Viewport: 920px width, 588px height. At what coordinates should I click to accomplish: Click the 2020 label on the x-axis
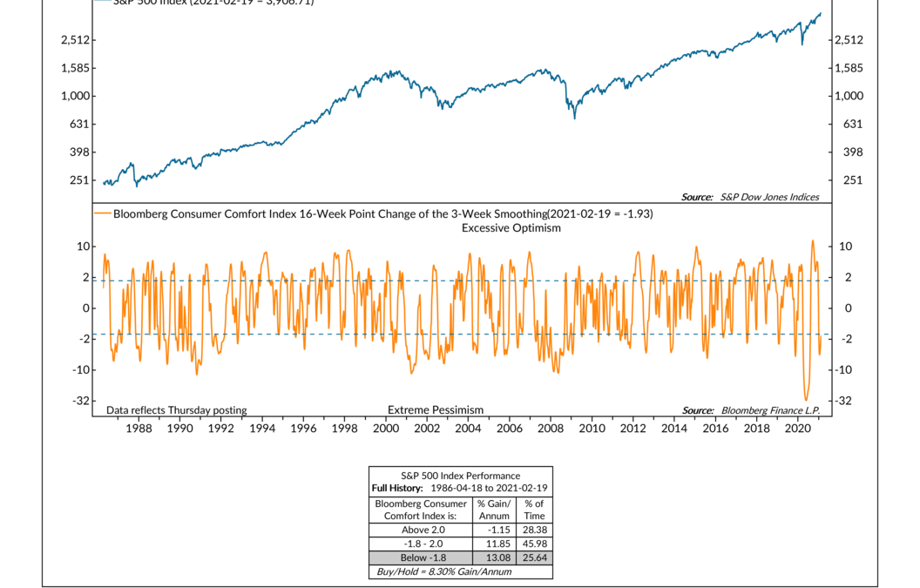pos(798,429)
